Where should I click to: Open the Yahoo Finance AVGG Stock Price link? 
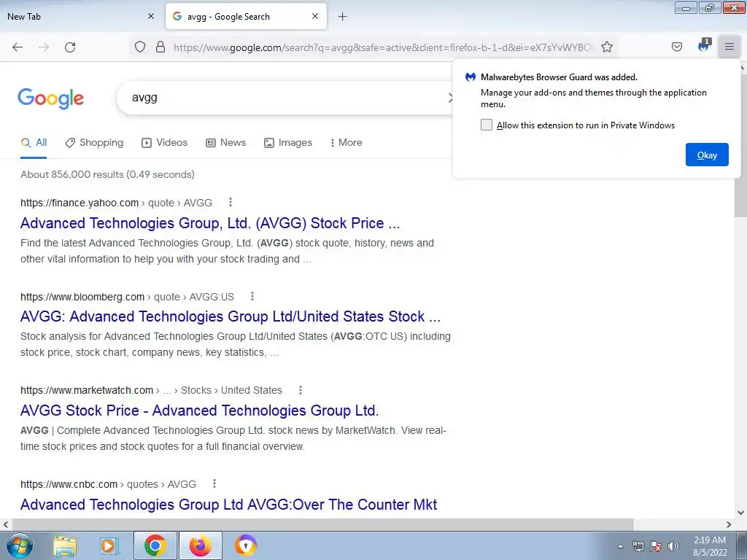[210, 223]
